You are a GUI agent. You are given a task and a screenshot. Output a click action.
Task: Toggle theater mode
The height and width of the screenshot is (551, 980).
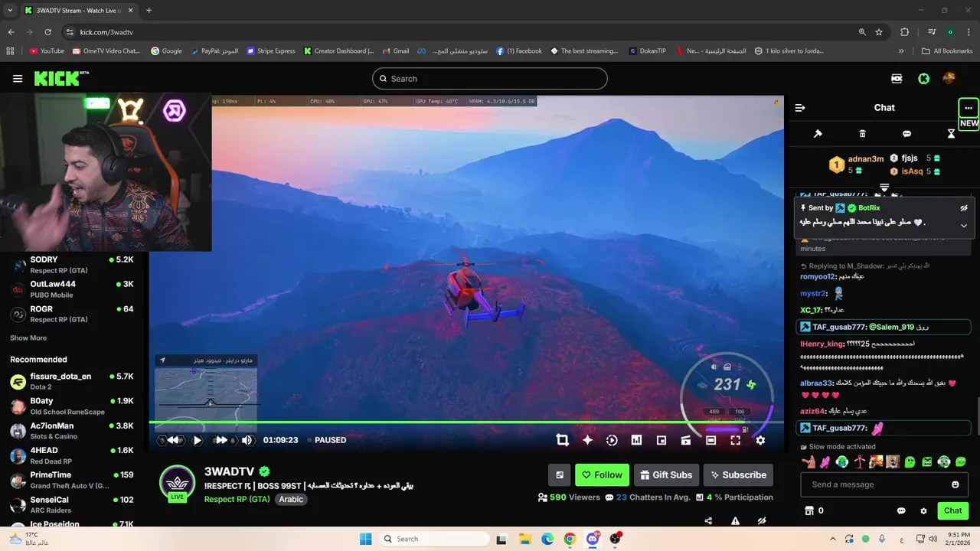[710, 440]
